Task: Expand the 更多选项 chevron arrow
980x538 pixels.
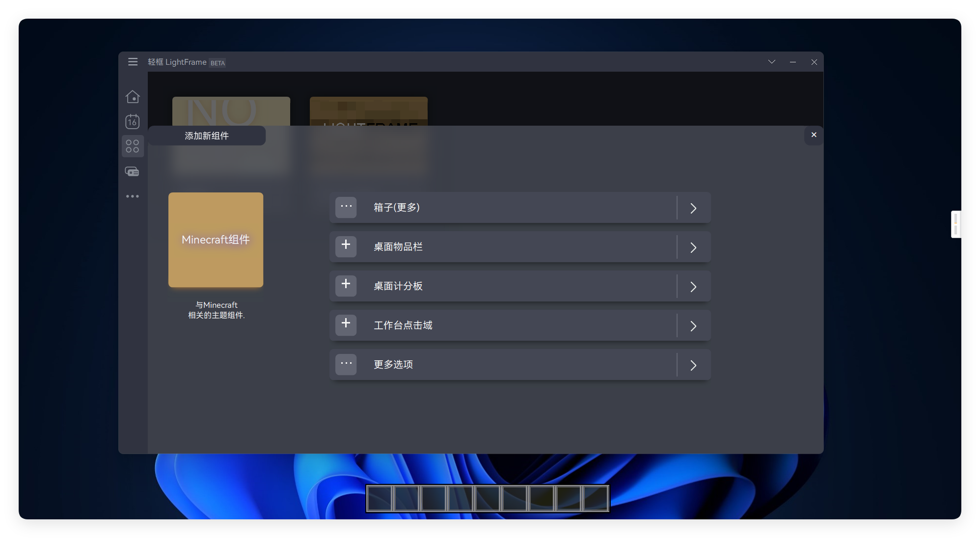Action: pos(693,365)
